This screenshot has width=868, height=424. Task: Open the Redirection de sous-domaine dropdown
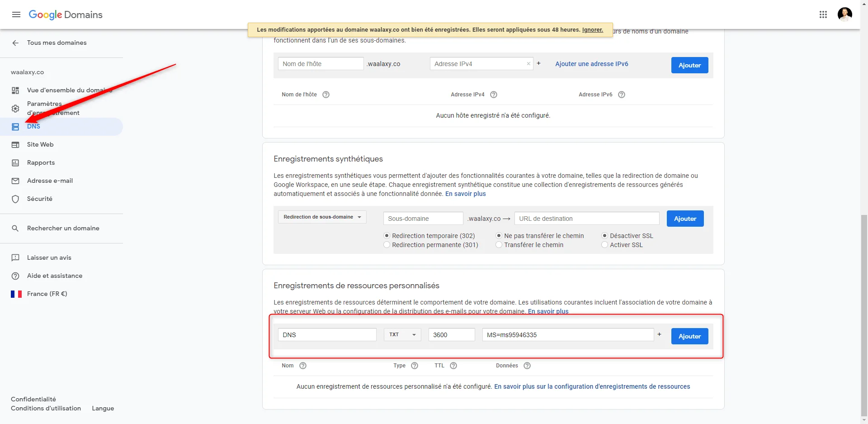point(322,217)
